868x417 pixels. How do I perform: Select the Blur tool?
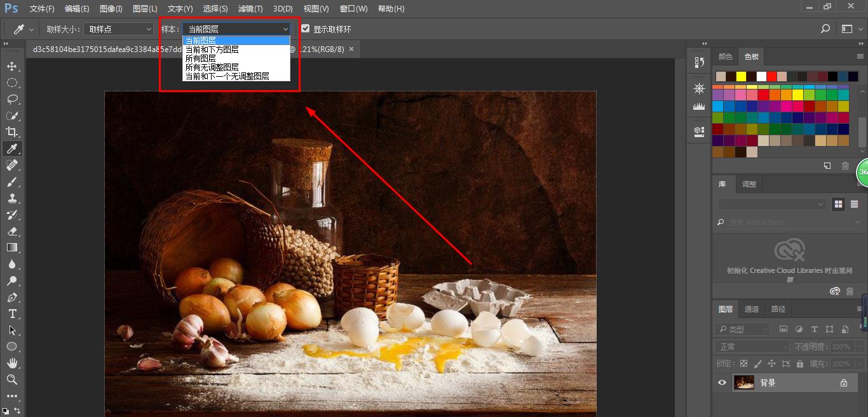[11, 264]
